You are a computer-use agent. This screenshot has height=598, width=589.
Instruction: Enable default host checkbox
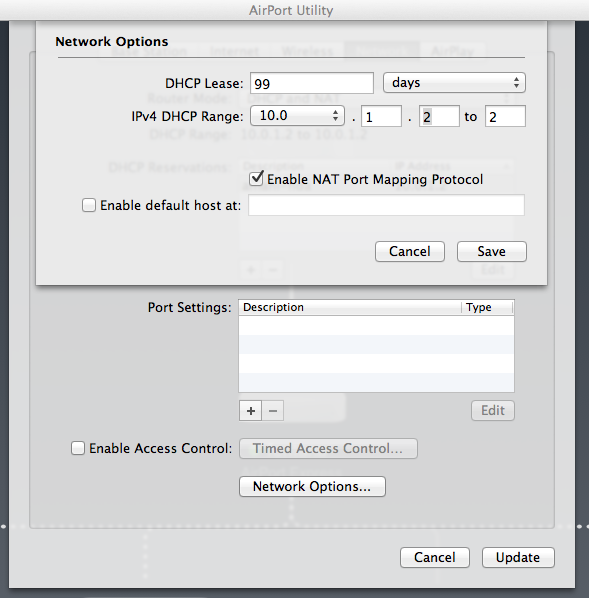tap(89, 205)
